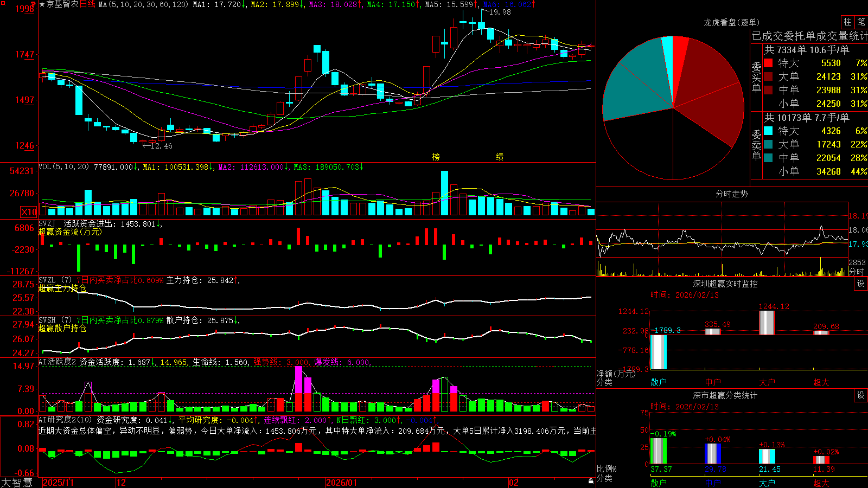Click the 大智慧 logo label
868x488 pixels.
coord(17,482)
